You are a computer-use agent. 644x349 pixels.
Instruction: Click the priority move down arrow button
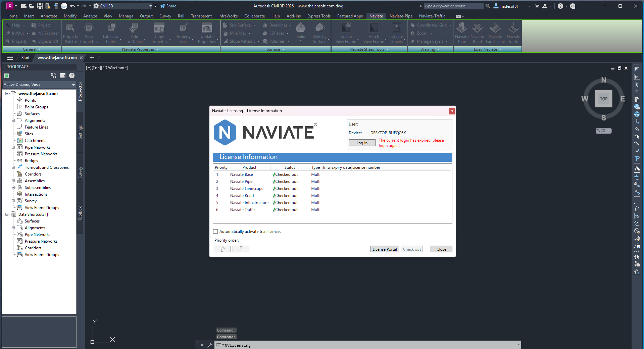pyautogui.click(x=241, y=249)
